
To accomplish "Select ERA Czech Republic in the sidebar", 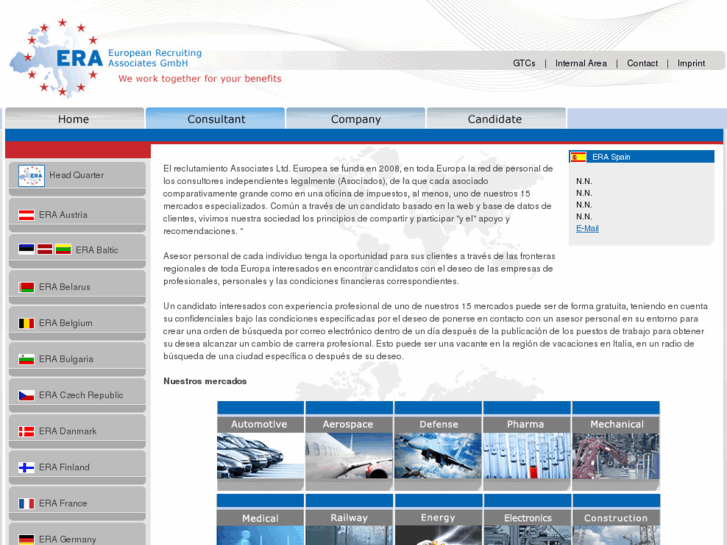I will coord(77,395).
